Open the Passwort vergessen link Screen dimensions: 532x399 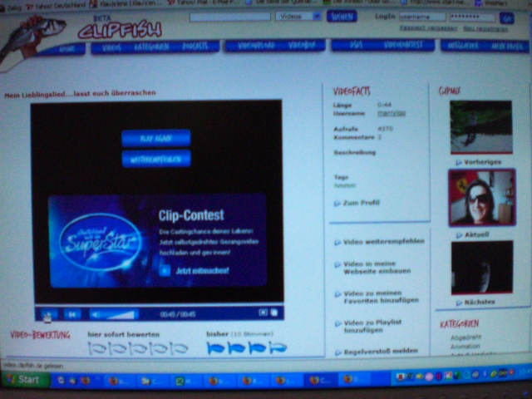coord(428,28)
